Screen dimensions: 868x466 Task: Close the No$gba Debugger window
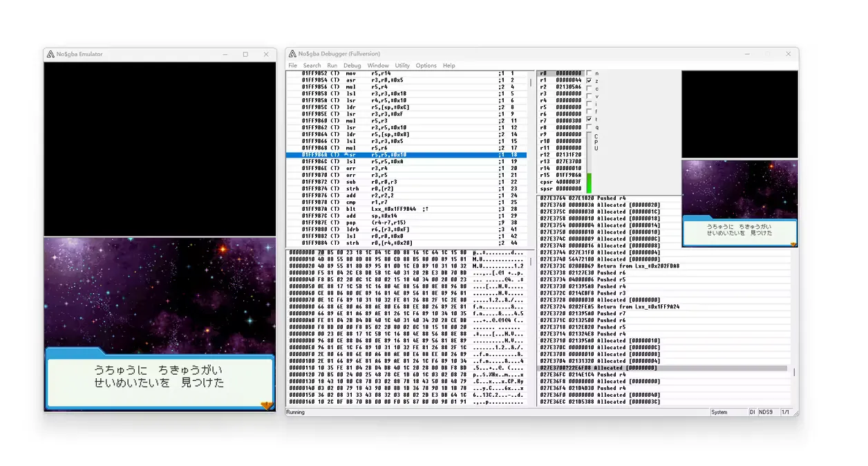(788, 54)
